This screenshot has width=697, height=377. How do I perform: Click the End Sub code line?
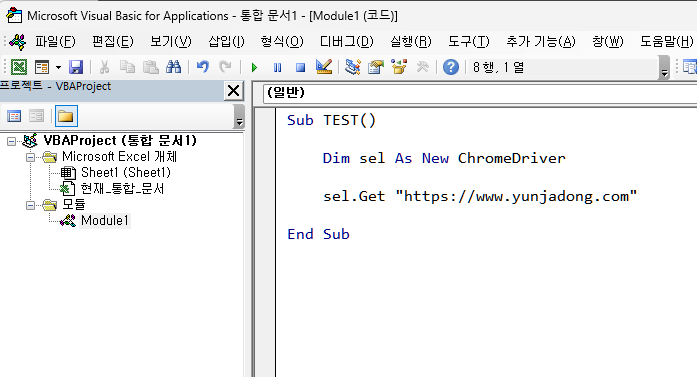pyautogui.click(x=318, y=234)
